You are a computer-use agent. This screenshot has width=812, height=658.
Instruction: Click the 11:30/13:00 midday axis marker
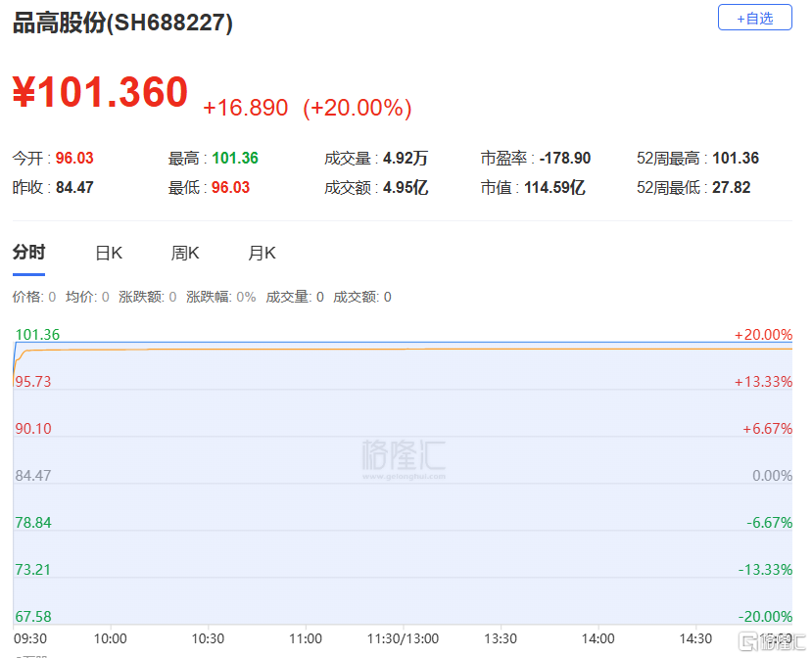(x=403, y=638)
